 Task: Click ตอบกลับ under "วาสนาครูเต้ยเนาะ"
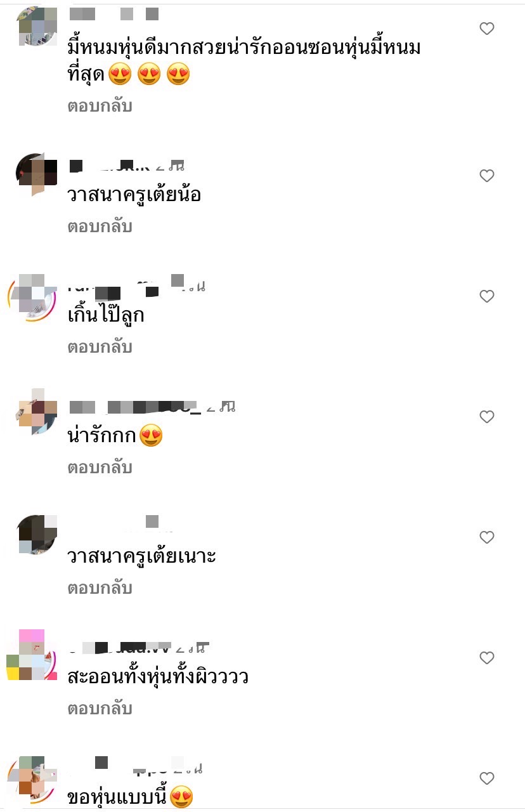[100, 588]
